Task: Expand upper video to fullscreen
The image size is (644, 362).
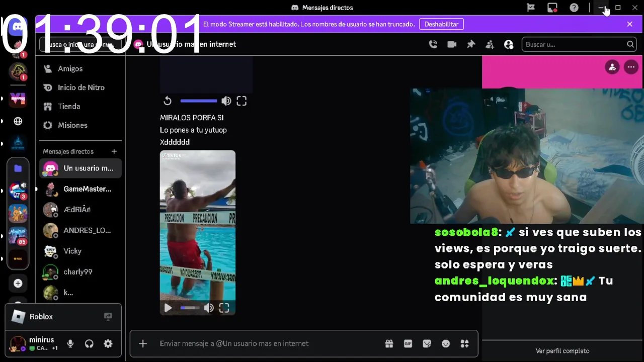Action: (242, 101)
